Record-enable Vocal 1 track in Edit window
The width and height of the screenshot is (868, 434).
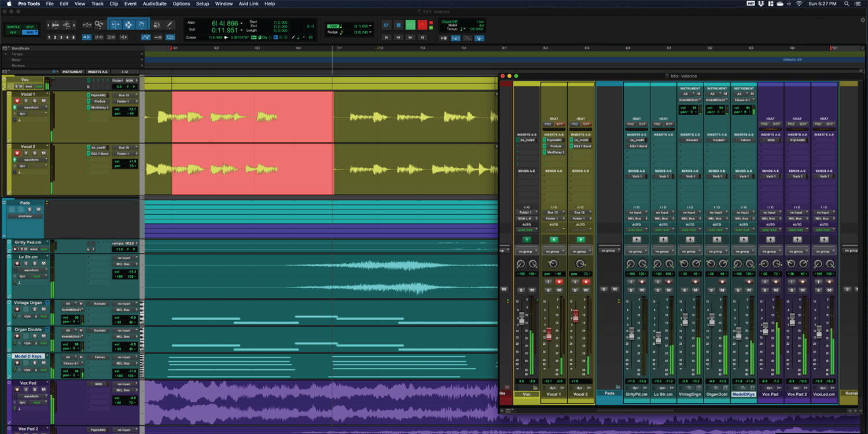17,101
